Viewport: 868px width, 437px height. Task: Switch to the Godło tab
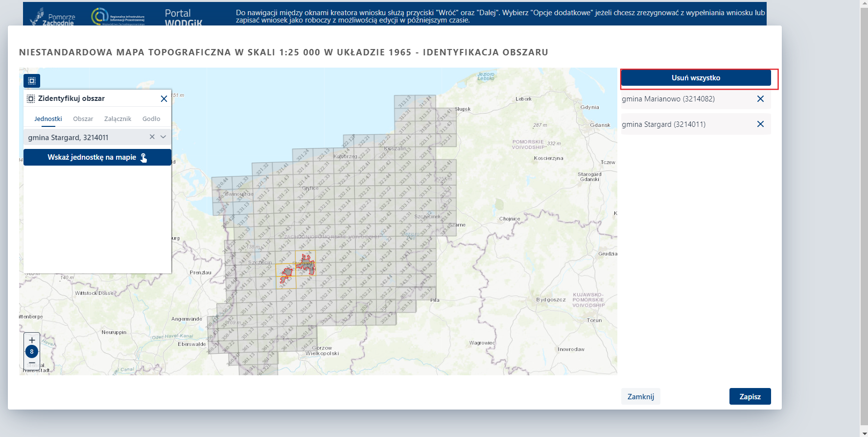point(151,119)
